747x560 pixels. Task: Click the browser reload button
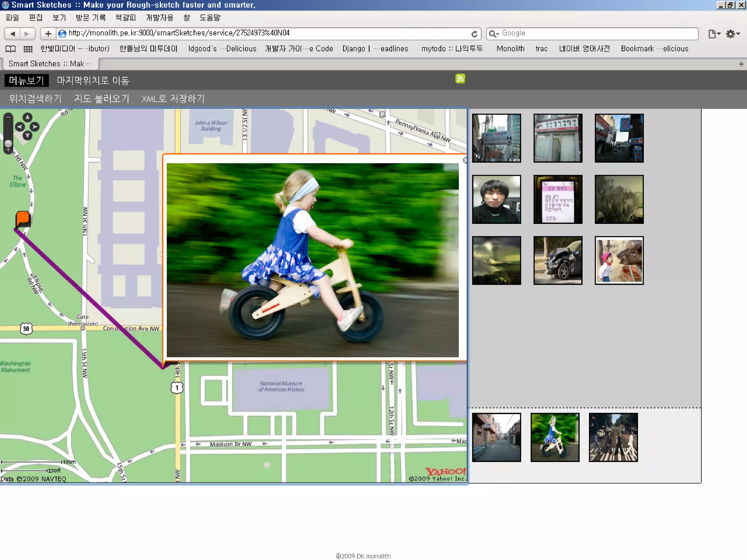click(x=474, y=34)
